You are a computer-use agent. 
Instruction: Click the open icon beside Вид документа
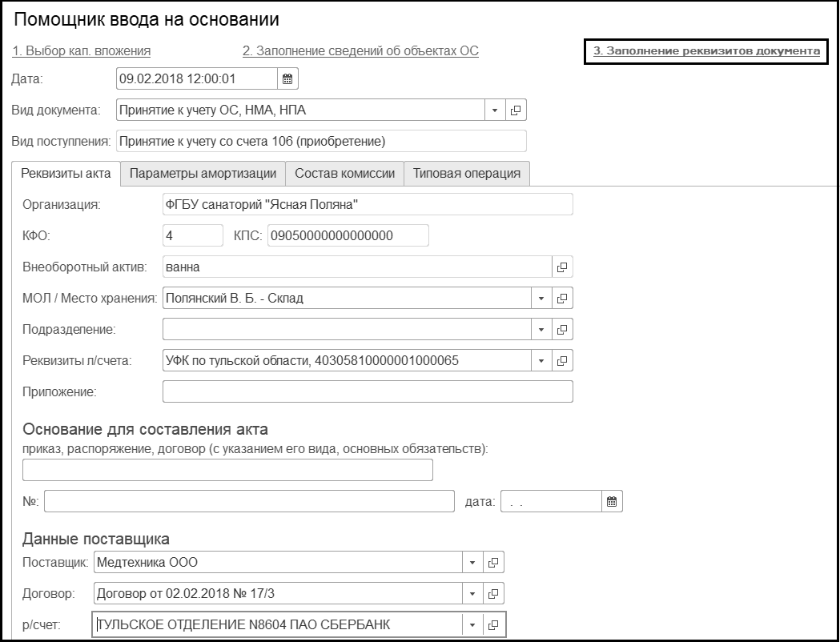click(516, 110)
